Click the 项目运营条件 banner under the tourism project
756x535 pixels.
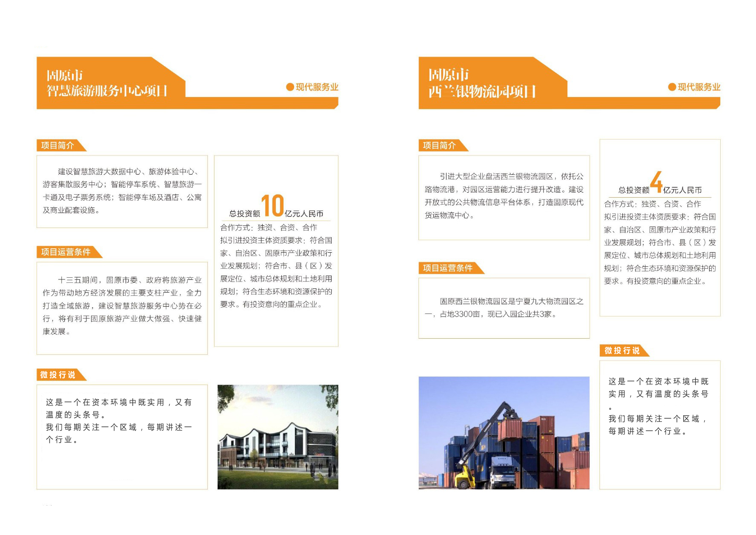68,252
